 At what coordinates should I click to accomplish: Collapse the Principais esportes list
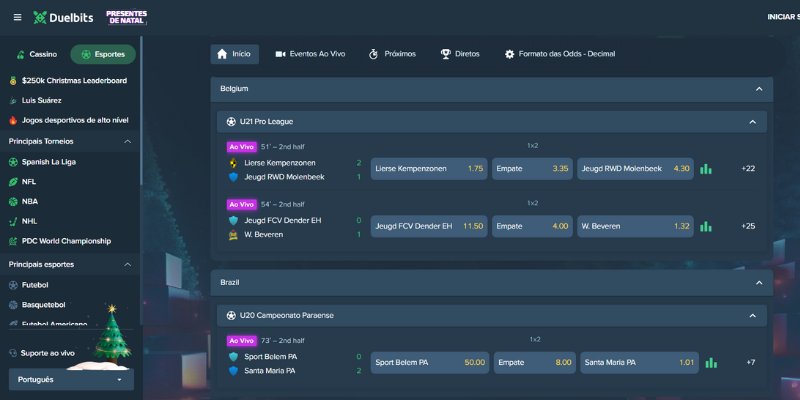tap(128, 264)
